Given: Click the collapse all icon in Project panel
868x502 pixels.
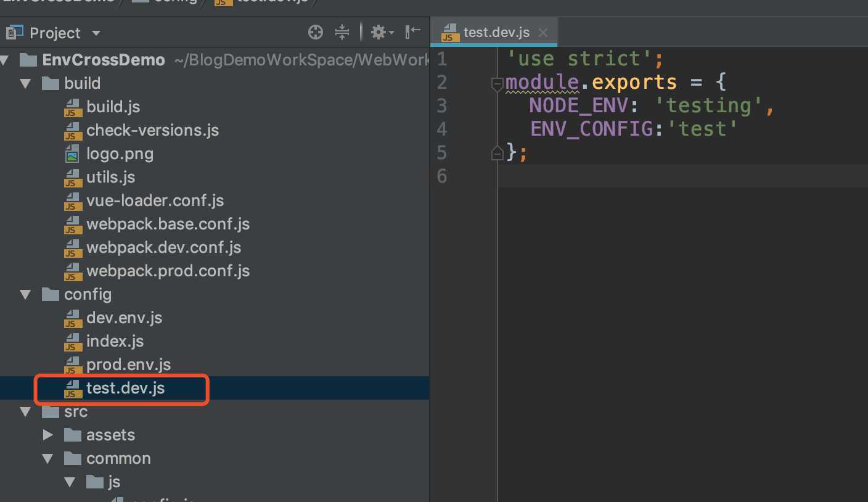Looking at the screenshot, I should pos(342,32).
